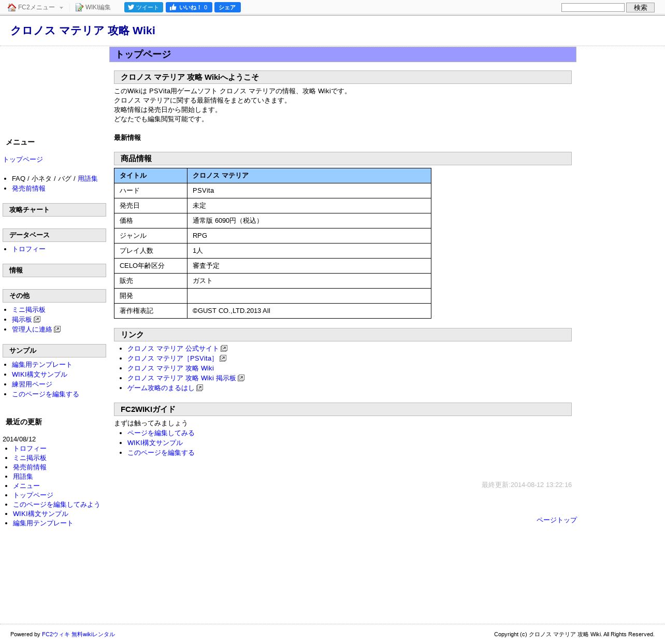Select the ガスト publisher cell
This screenshot has width=665, height=644.
(309, 281)
